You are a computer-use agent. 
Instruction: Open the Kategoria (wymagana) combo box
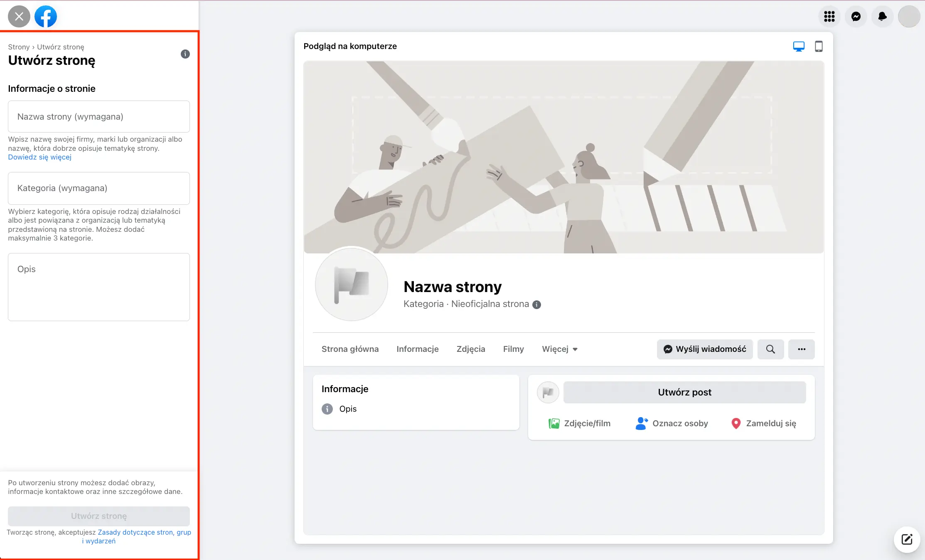click(99, 188)
